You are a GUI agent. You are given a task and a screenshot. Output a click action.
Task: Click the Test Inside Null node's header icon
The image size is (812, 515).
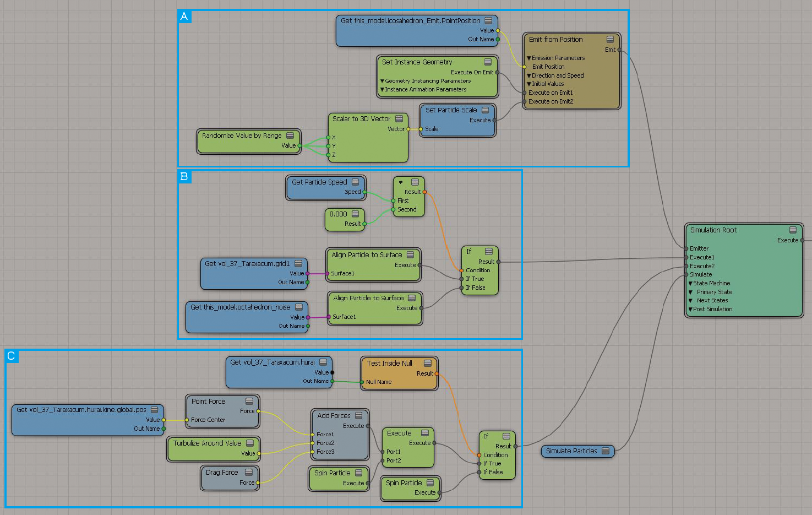point(427,364)
